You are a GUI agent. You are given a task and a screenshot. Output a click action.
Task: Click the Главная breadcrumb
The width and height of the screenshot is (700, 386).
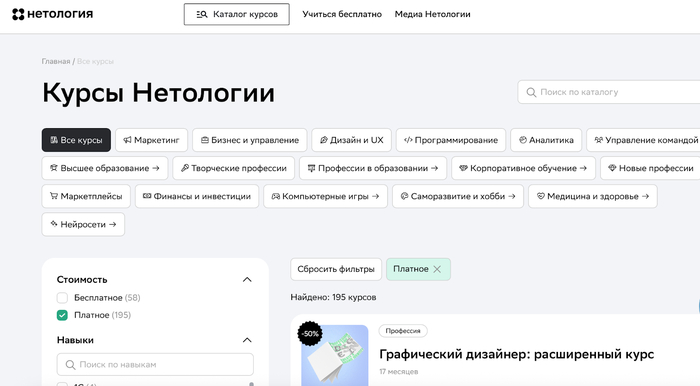56,61
